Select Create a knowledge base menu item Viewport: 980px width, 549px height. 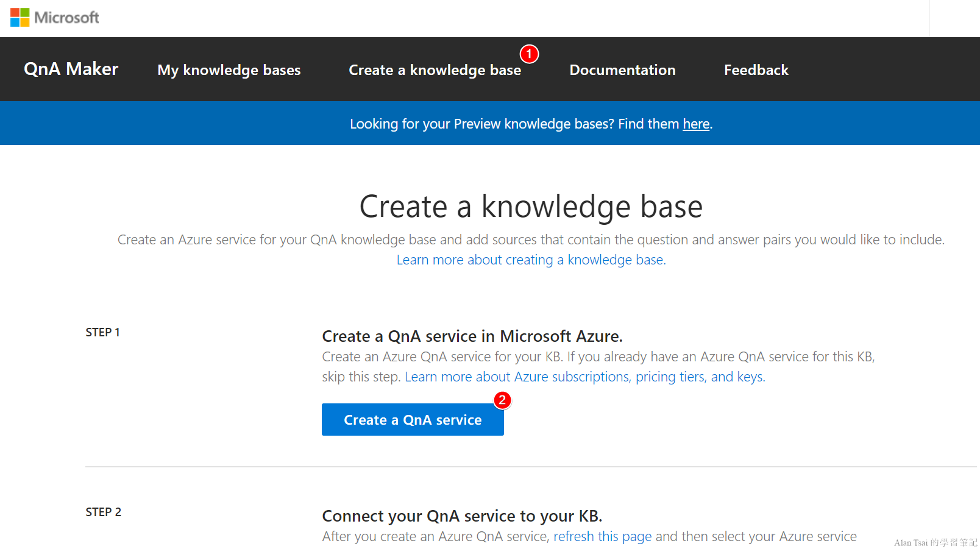[x=435, y=70]
